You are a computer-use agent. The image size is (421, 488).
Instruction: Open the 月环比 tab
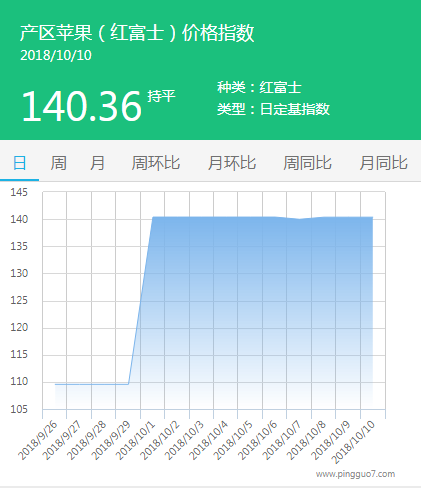pos(232,163)
